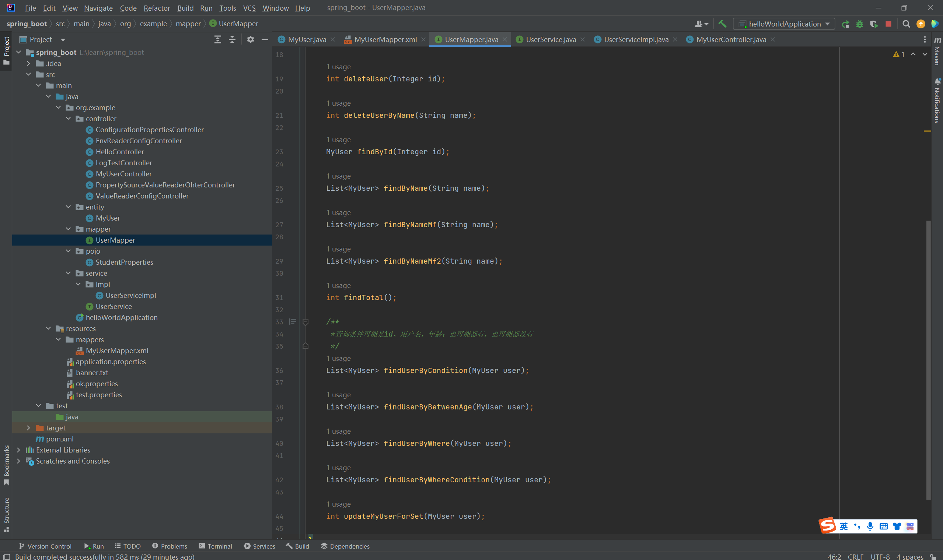
Task: Open the Project panel settings gear
Action: pos(250,40)
